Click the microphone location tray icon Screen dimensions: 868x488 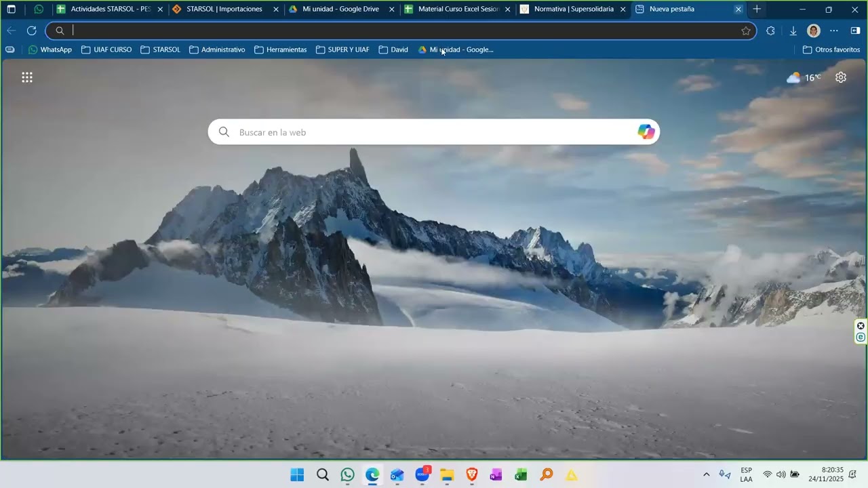point(725,474)
